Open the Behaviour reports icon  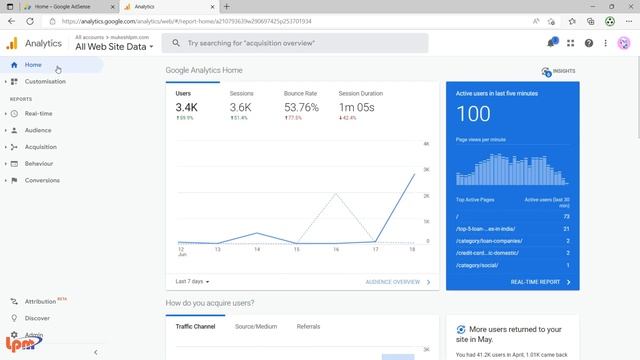14,164
